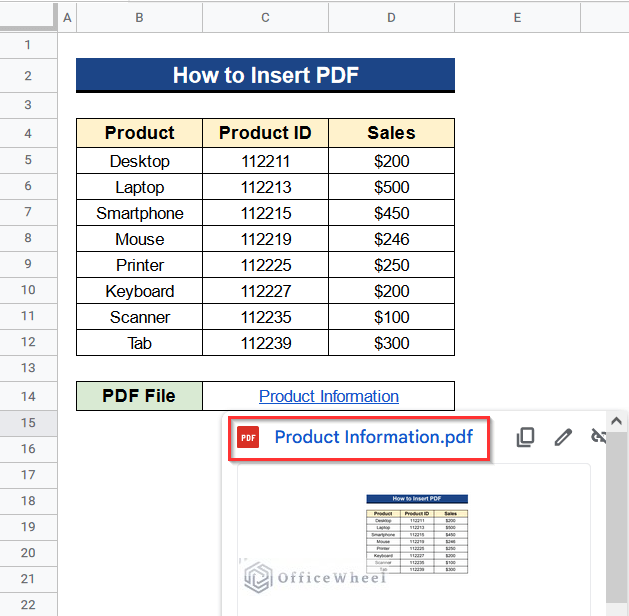Select row 13 header
629x616 pixels.
pos(28,369)
